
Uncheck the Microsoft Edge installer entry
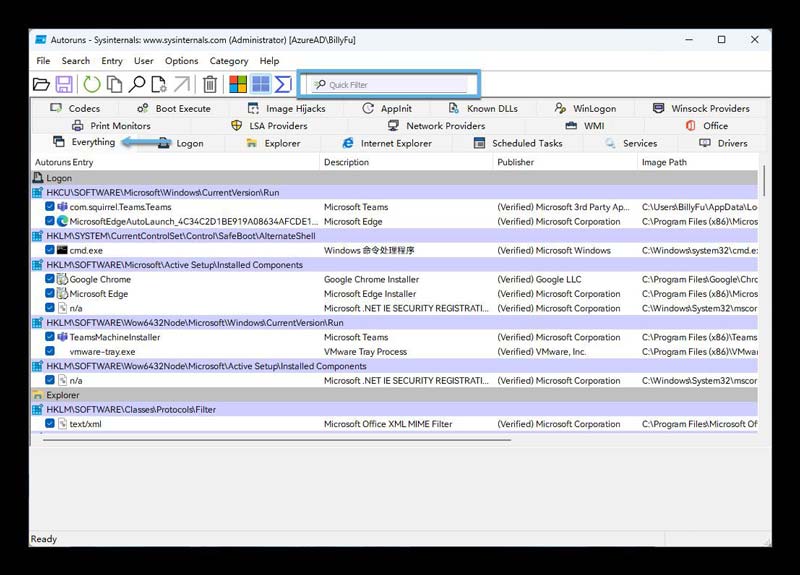pyautogui.click(x=49, y=293)
